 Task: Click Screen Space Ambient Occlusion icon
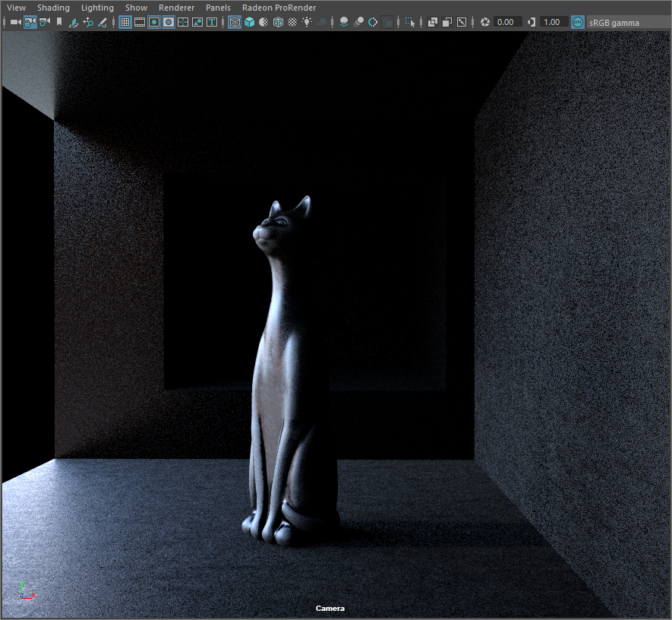[x=344, y=22]
